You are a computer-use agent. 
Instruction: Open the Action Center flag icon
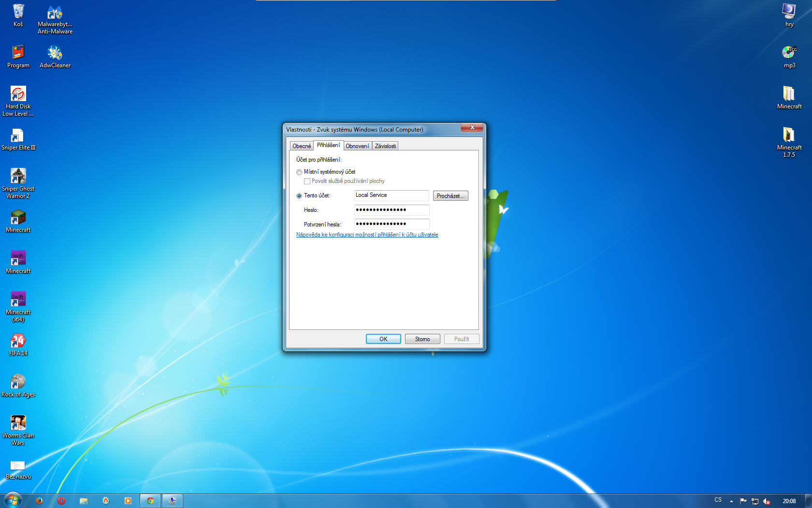743,501
